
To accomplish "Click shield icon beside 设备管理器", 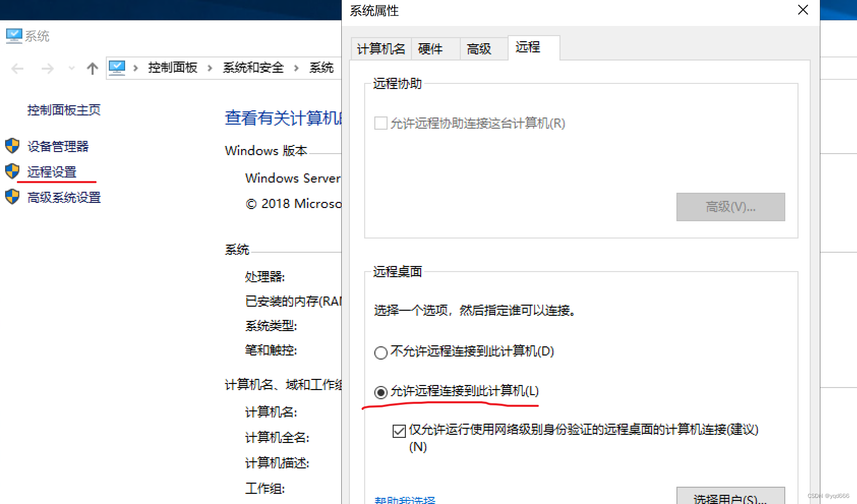I will click(x=12, y=146).
